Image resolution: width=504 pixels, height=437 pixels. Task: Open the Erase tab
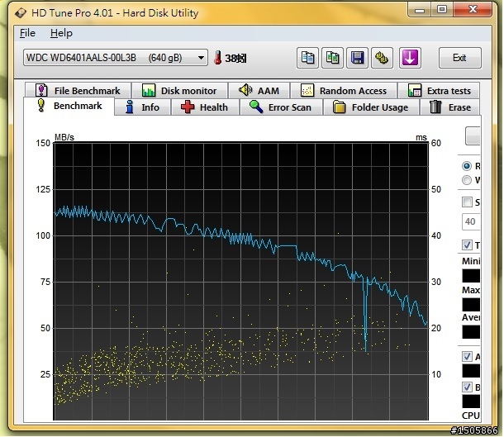click(449, 107)
